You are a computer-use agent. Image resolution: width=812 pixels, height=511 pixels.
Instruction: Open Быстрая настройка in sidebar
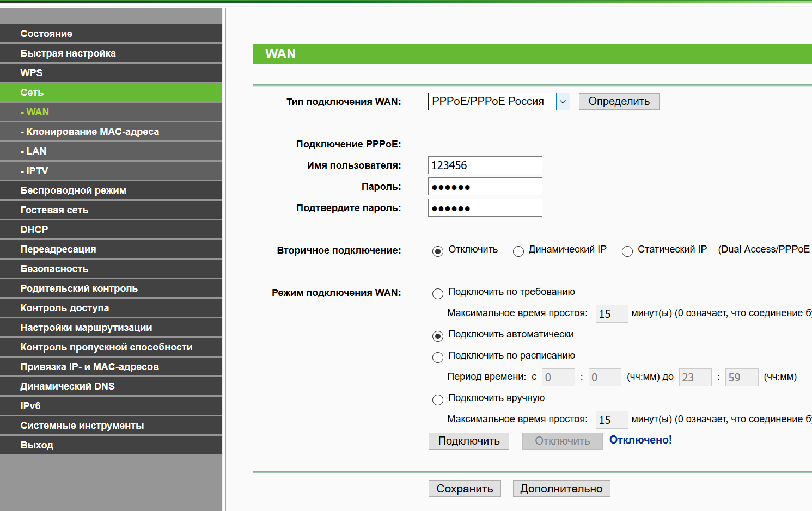click(111, 53)
